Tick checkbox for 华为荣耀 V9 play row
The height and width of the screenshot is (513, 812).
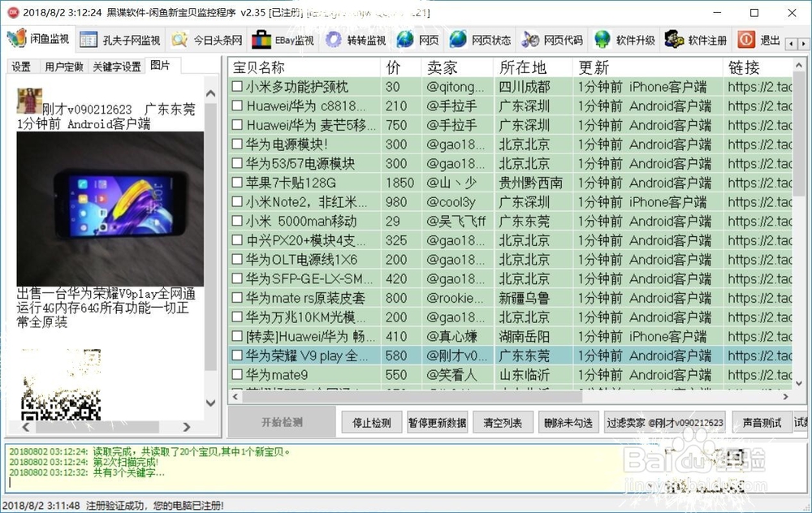point(237,355)
